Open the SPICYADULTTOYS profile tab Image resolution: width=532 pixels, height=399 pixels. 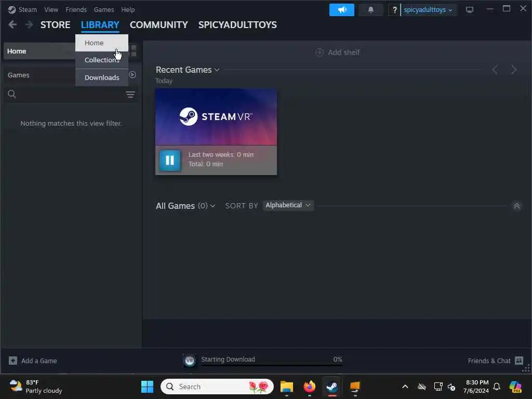pyautogui.click(x=237, y=25)
